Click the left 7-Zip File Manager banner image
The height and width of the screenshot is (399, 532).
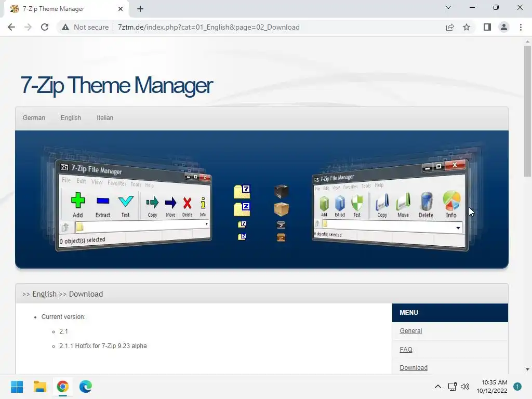click(134, 206)
